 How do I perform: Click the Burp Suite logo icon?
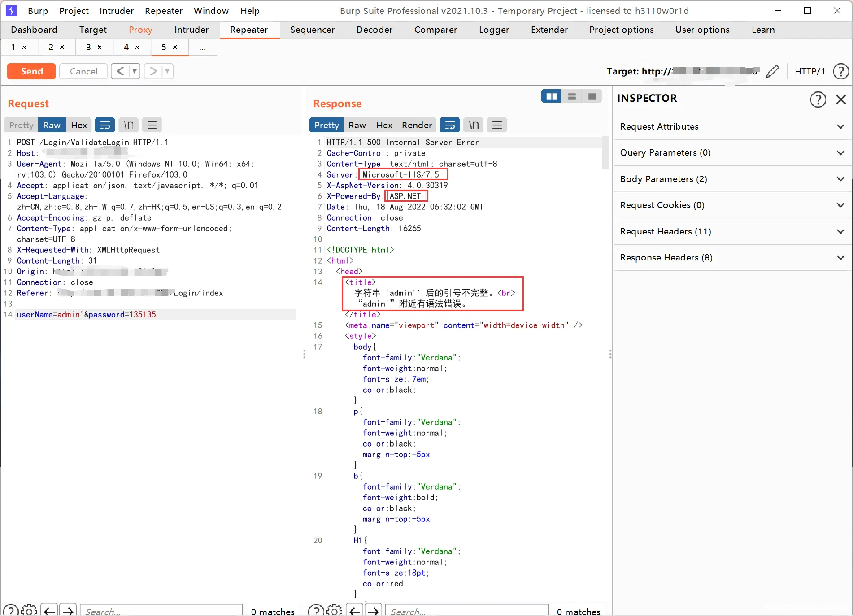point(11,10)
